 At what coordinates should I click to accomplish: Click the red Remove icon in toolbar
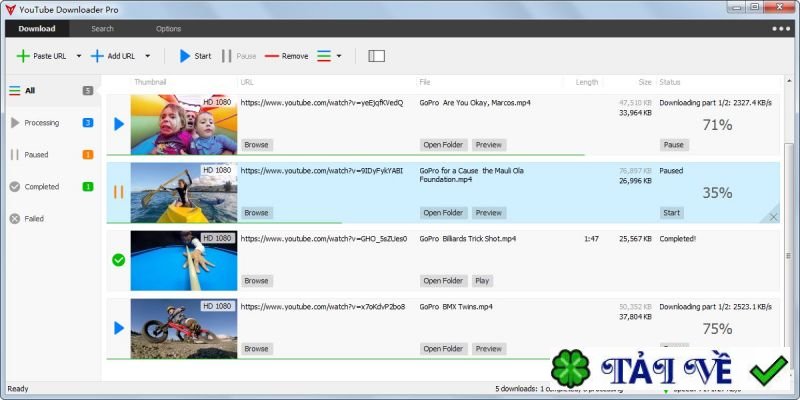point(272,56)
